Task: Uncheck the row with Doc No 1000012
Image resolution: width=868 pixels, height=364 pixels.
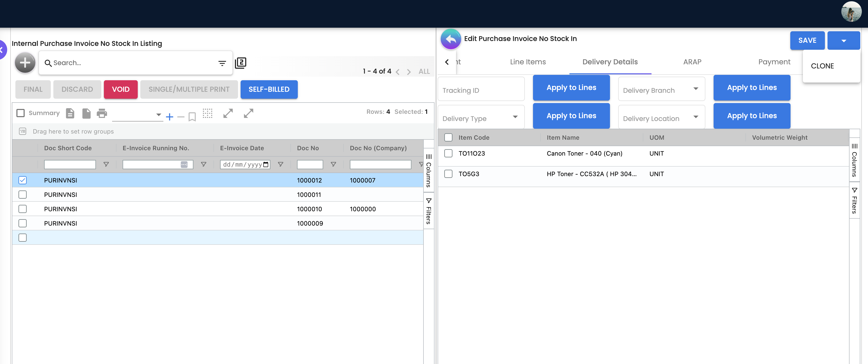Action: point(23,180)
